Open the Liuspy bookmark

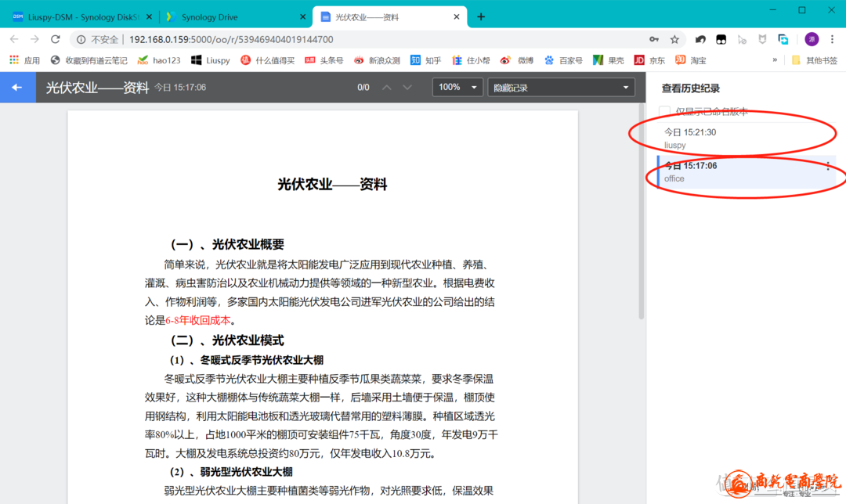pos(211,60)
